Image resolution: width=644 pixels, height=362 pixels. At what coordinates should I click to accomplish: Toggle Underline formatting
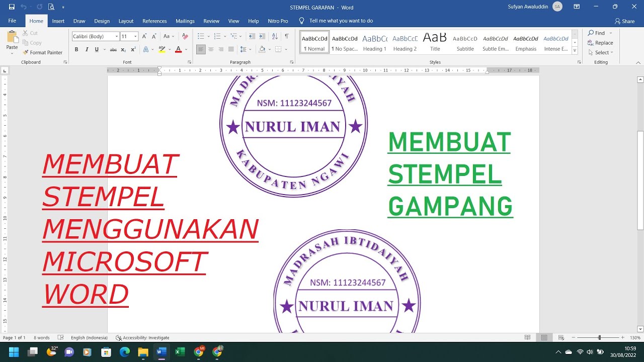(96, 49)
